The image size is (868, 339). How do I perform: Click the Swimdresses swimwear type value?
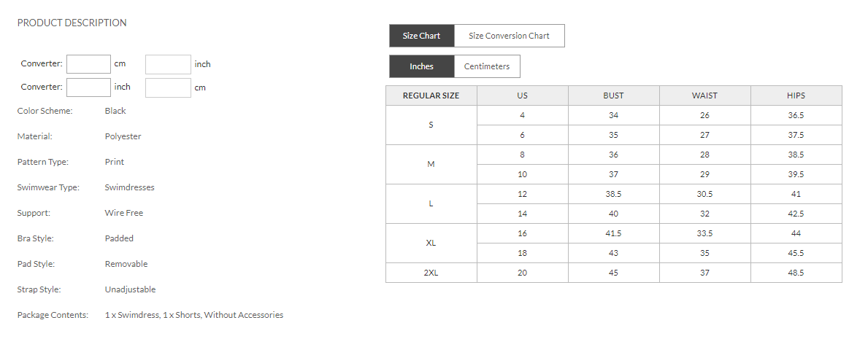coord(129,187)
